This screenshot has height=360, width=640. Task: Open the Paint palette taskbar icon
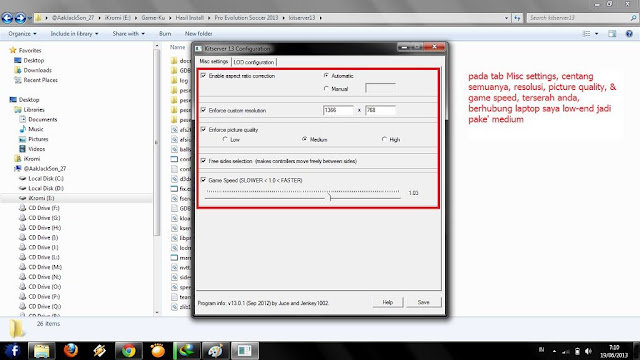coord(215,351)
